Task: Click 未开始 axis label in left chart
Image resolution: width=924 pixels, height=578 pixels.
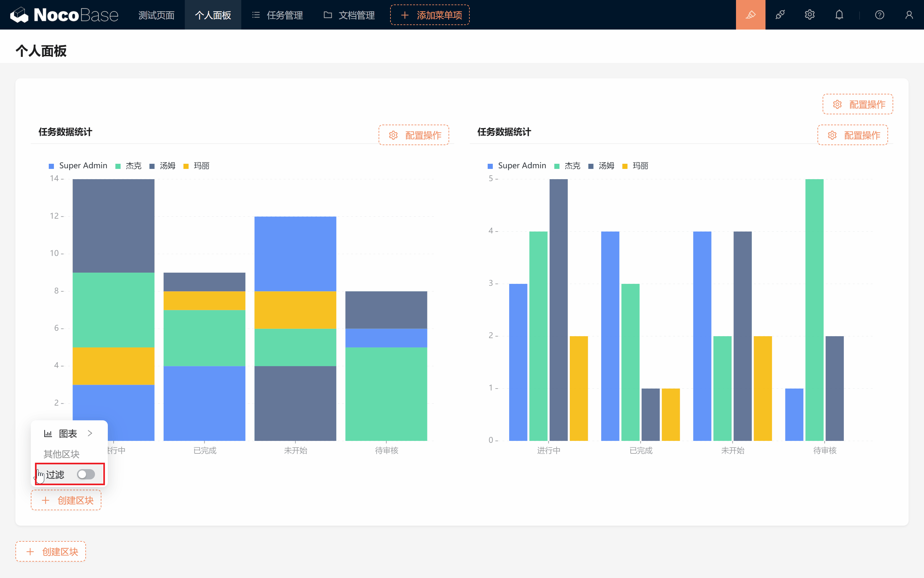Action: click(x=295, y=450)
